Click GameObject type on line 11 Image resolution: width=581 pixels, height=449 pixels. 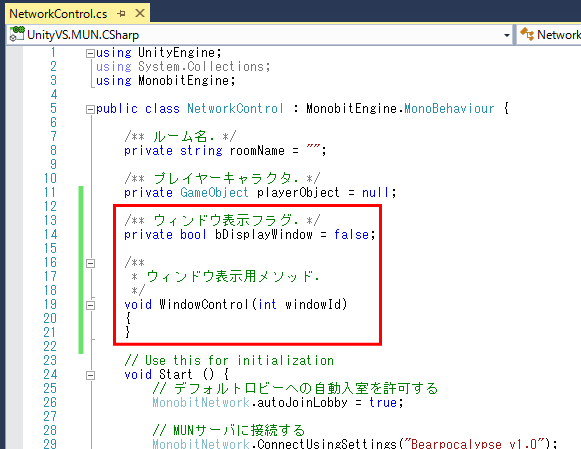coord(214,193)
